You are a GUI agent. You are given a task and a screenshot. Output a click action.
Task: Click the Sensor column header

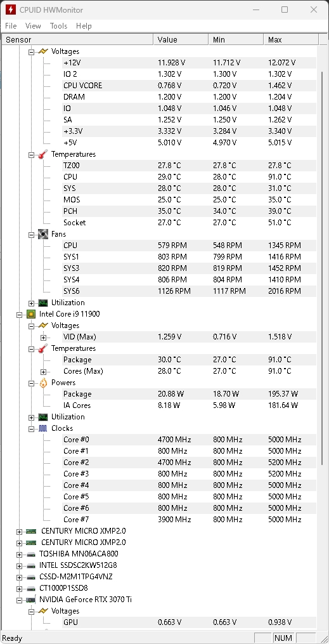[x=78, y=40]
